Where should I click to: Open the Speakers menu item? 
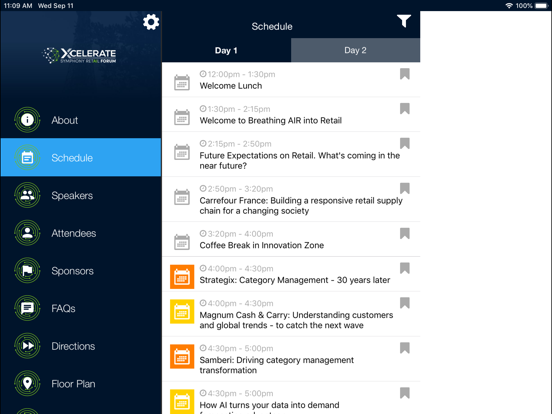(x=81, y=195)
